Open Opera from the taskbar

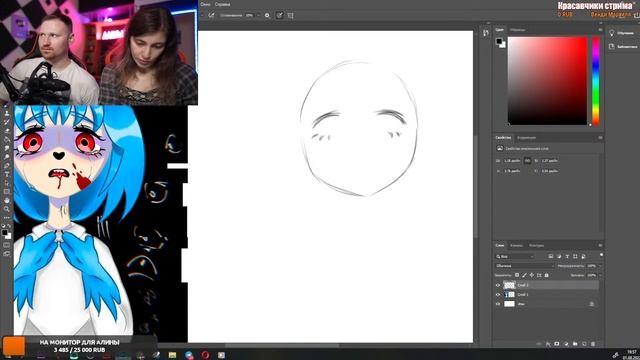click(205, 355)
